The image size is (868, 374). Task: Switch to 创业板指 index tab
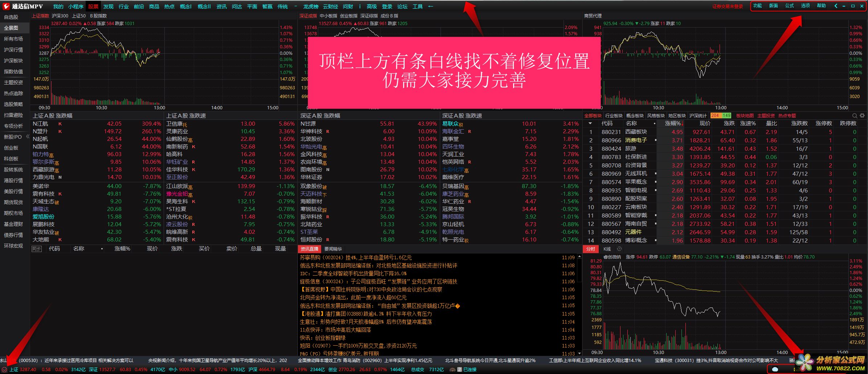pyautogui.click(x=348, y=16)
